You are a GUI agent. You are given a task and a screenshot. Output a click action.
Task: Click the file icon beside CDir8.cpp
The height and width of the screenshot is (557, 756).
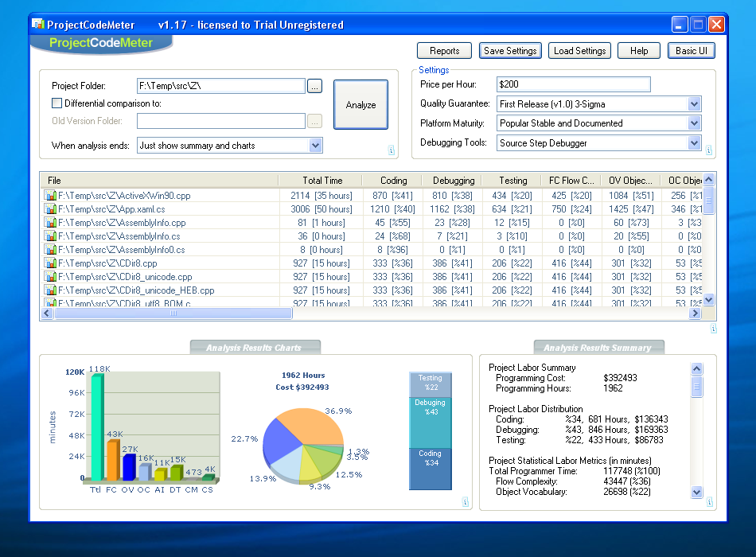[50, 263]
